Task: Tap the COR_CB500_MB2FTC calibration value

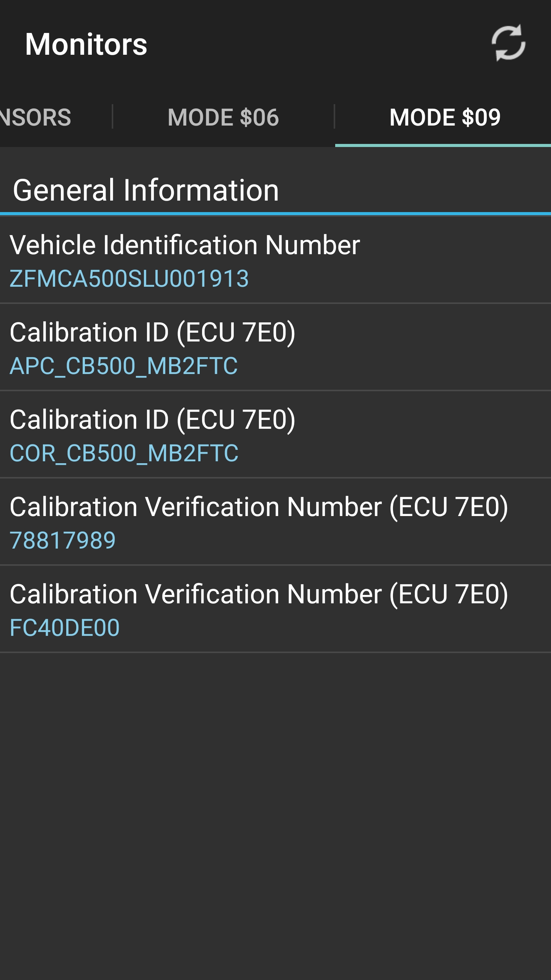Action: point(124,453)
